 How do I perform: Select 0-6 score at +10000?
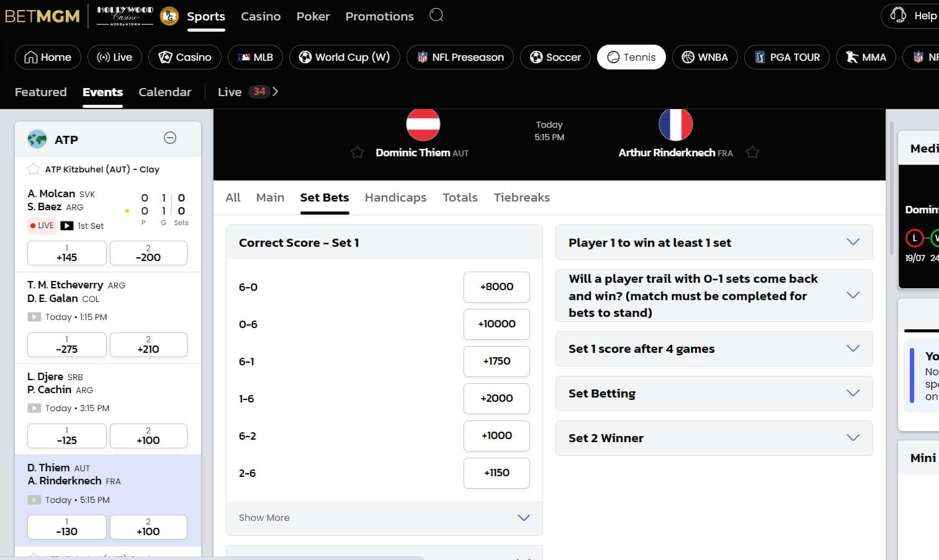pos(496,324)
